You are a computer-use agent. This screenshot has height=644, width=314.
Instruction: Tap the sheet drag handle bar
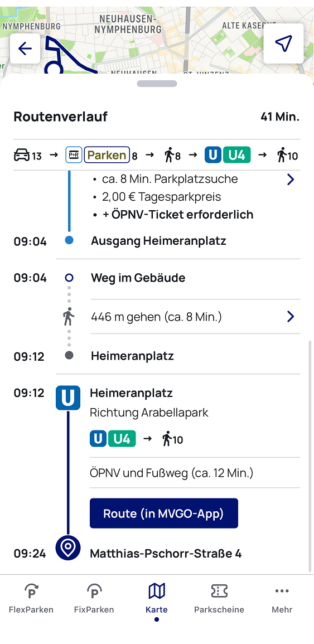pyautogui.click(x=157, y=84)
